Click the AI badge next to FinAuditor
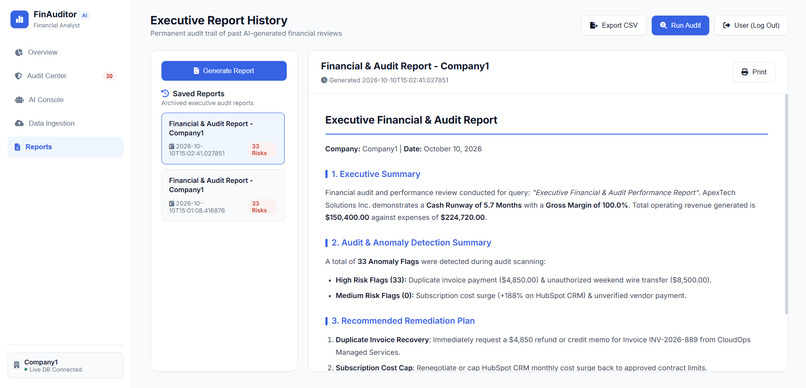Screen dimensions: 806x388 (85, 15)
